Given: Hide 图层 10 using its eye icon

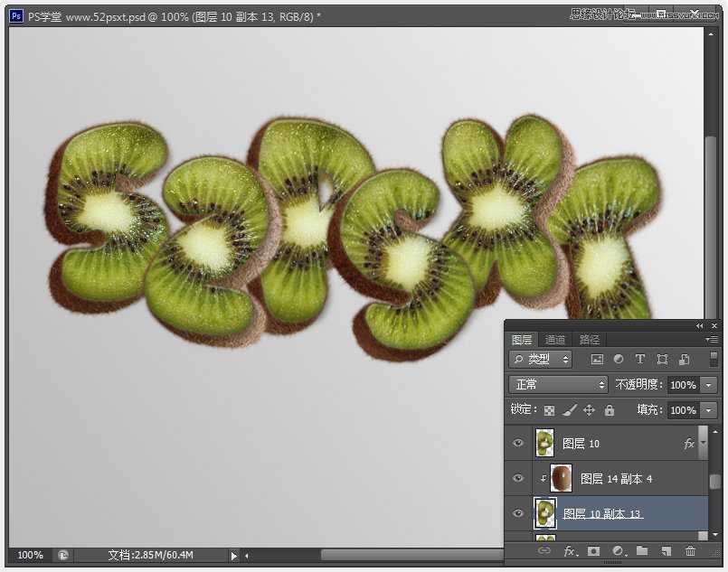Looking at the screenshot, I should click(518, 443).
